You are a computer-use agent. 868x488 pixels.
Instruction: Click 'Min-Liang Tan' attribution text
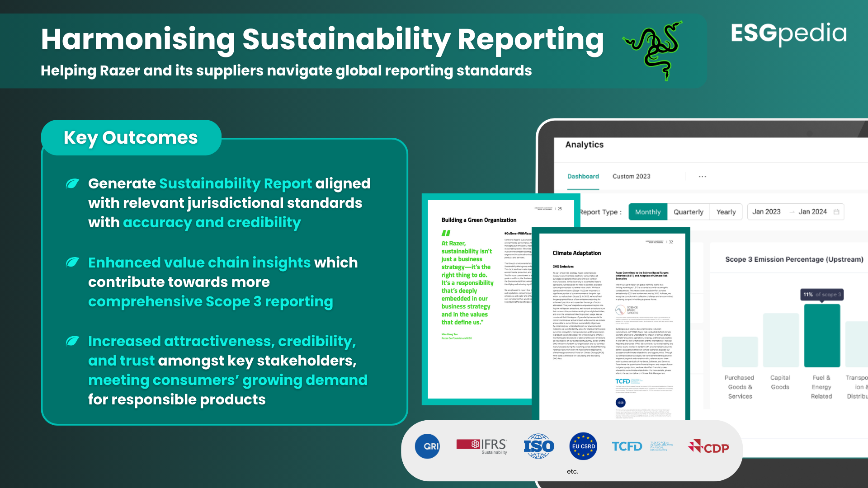pos(449,334)
